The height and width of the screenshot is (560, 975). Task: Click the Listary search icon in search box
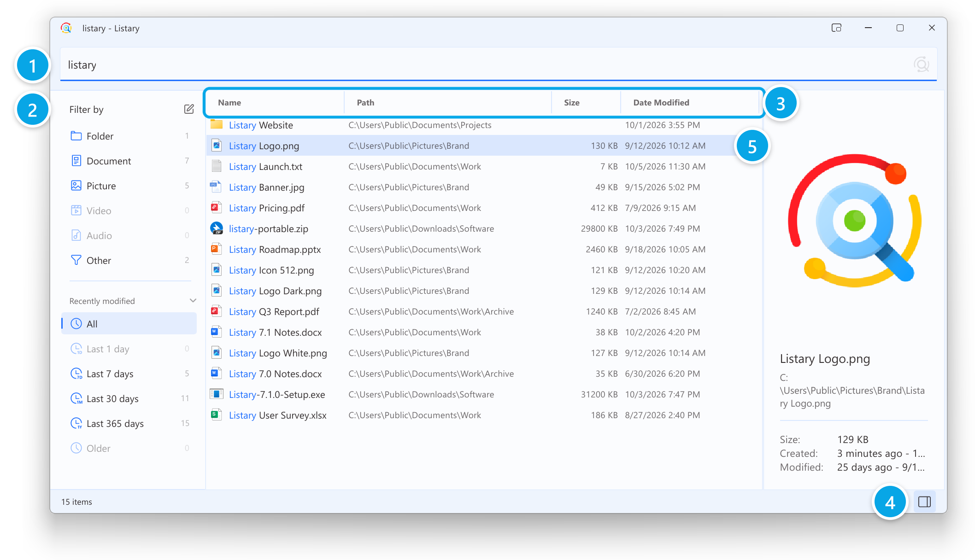pos(922,64)
